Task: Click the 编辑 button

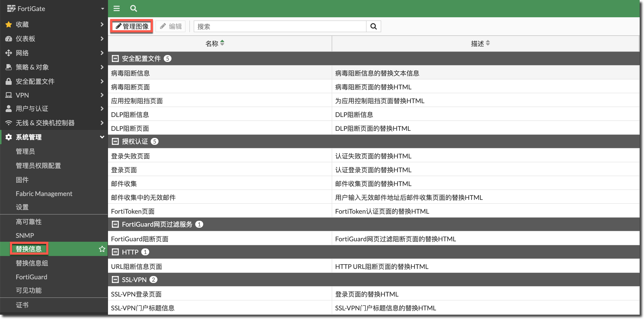Action: [171, 27]
